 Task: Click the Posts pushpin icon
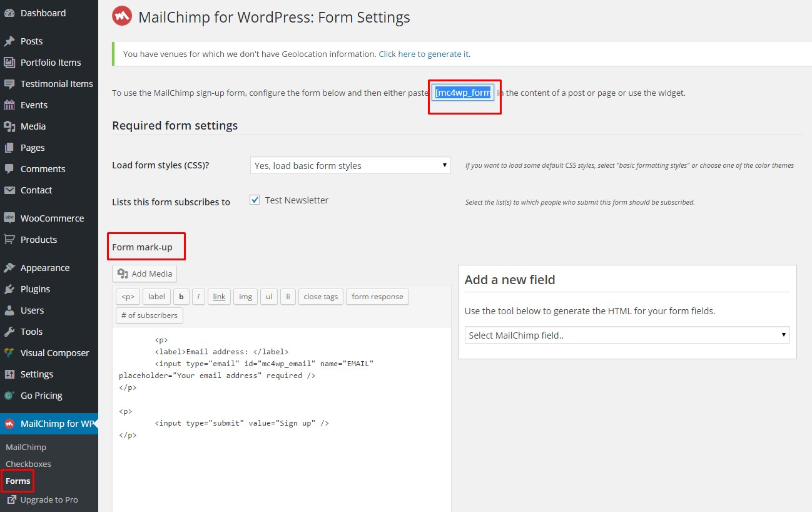tap(9, 41)
